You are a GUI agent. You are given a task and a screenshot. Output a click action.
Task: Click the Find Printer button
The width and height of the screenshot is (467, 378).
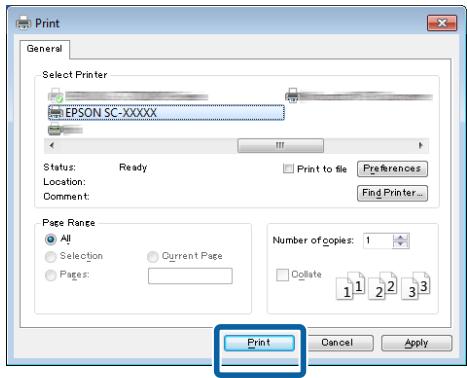point(392,193)
